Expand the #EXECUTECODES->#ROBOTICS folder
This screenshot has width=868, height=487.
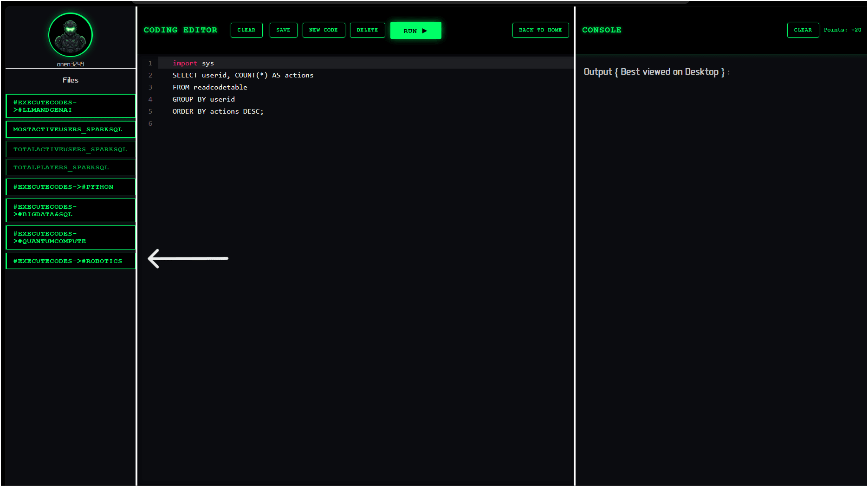coord(71,261)
